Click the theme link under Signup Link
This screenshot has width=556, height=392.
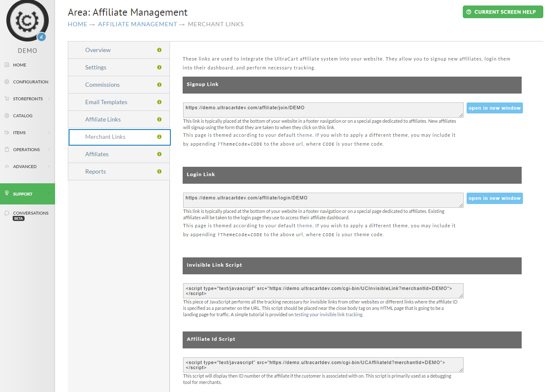(x=305, y=135)
